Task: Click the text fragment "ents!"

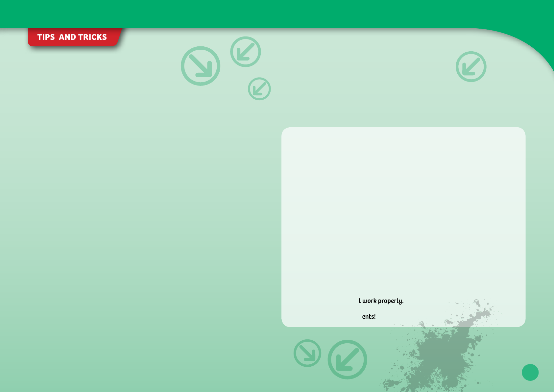Action: point(369,316)
